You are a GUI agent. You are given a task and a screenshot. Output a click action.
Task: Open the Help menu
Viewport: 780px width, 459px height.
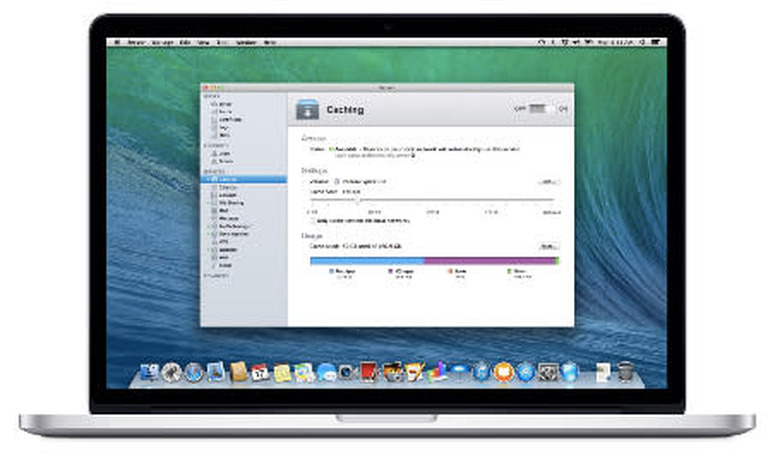(x=270, y=42)
